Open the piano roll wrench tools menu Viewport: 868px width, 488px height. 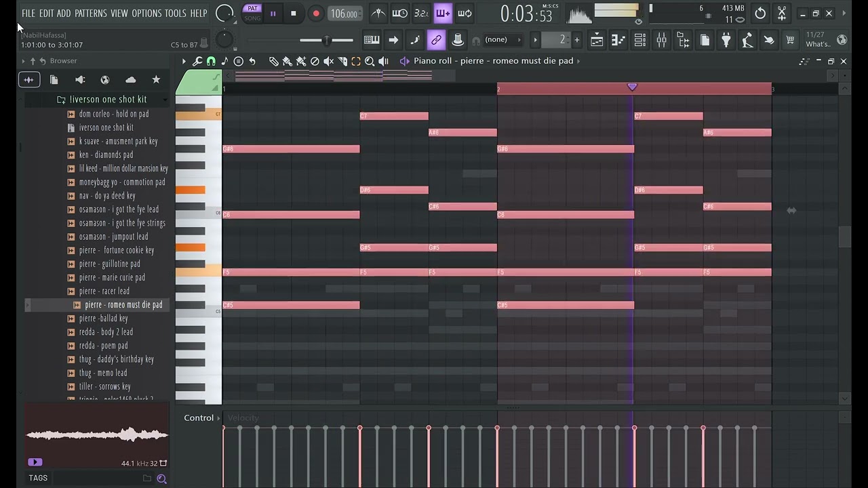pos(197,61)
